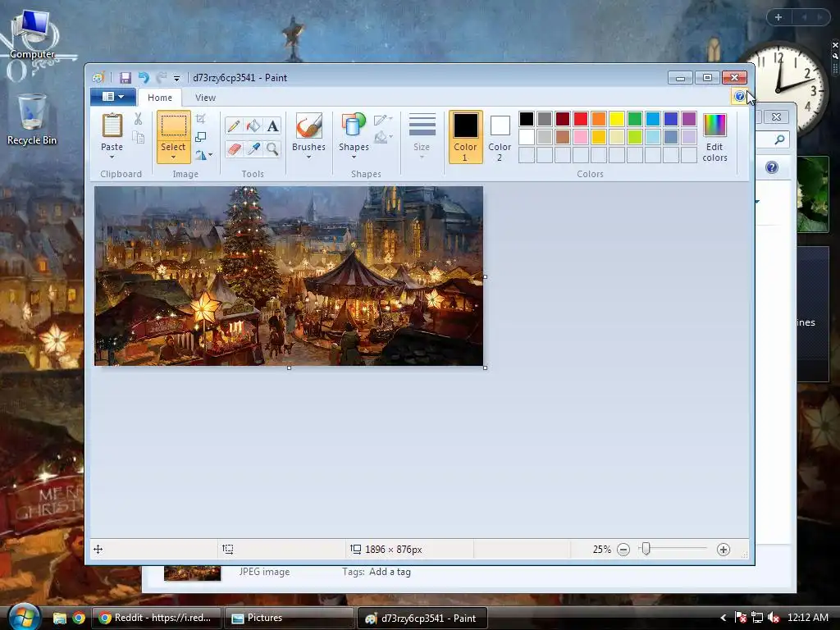
Task: Click the Copy icon in Clipboard group
Action: point(138,138)
